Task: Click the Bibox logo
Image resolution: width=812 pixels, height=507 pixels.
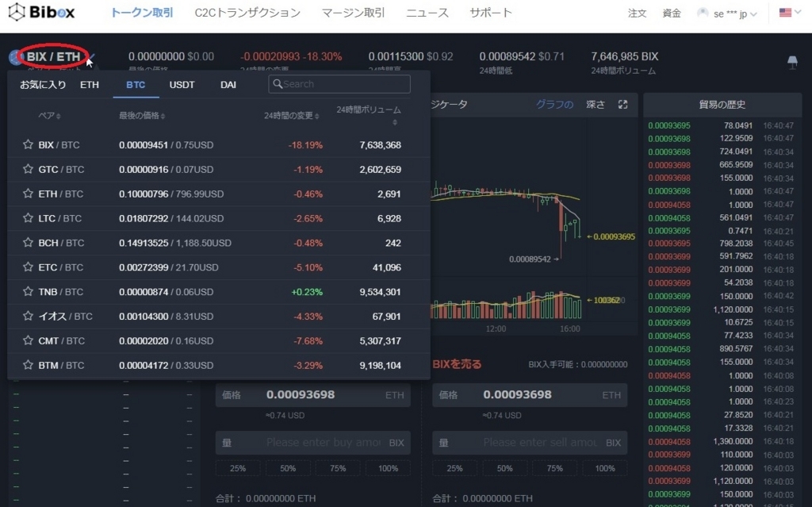Action: click(x=42, y=12)
